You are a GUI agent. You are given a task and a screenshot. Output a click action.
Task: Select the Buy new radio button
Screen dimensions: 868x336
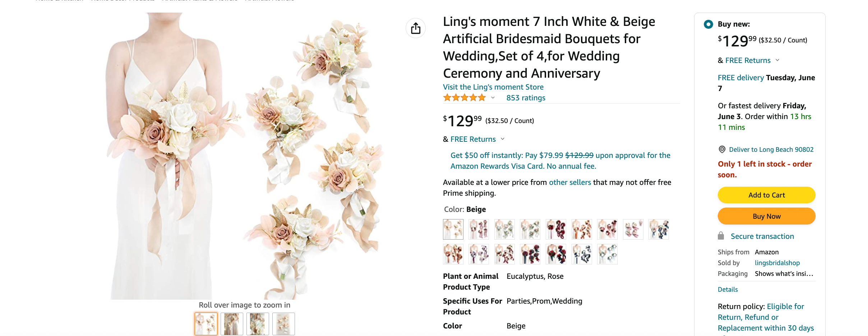coord(708,24)
